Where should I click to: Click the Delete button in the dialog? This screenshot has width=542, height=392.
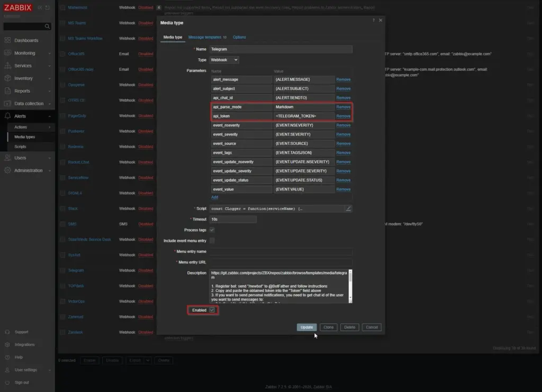(x=349, y=327)
